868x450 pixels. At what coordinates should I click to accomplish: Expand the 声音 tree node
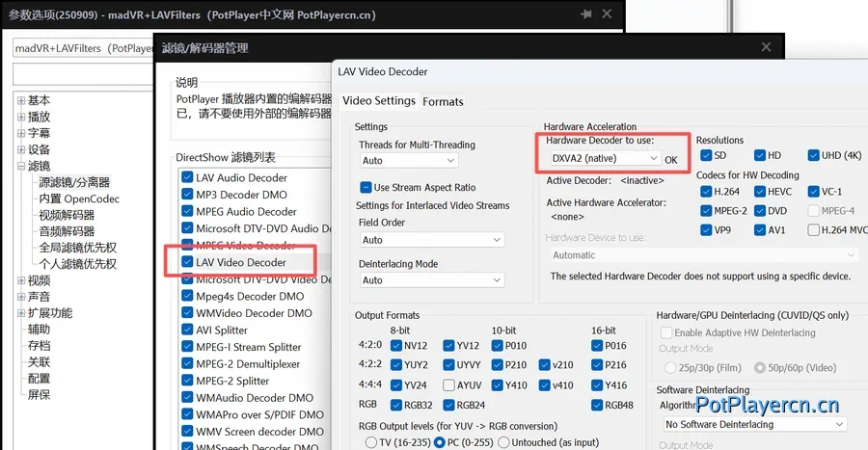[21, 297]
